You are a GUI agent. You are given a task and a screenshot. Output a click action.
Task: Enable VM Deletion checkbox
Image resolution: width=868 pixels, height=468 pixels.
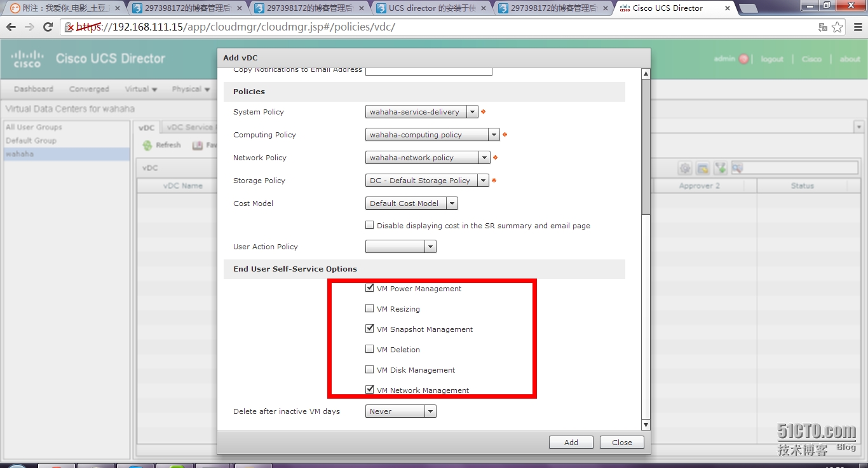coord(370,349)
